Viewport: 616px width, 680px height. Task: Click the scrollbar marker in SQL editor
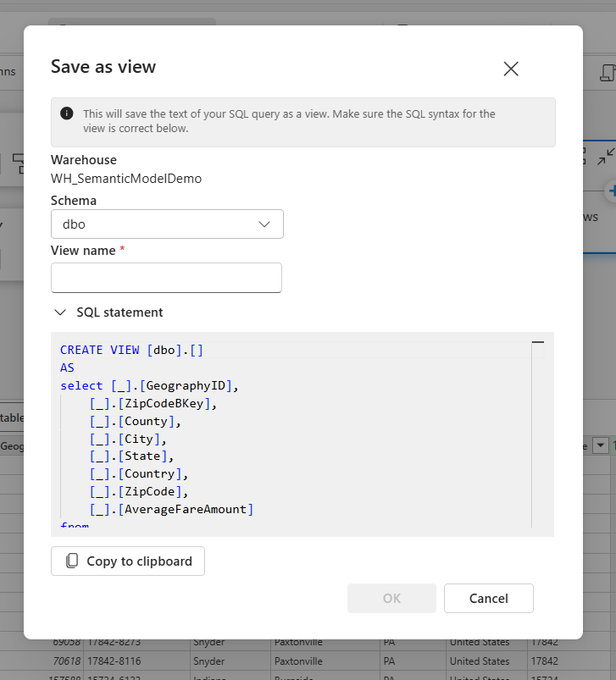pyautogui.click(x=537, y=342)
